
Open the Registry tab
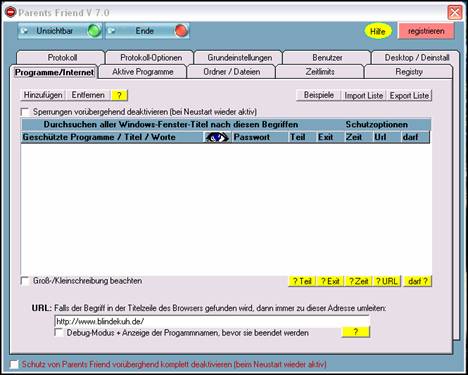pyautogui.click(x=409, y=72)
